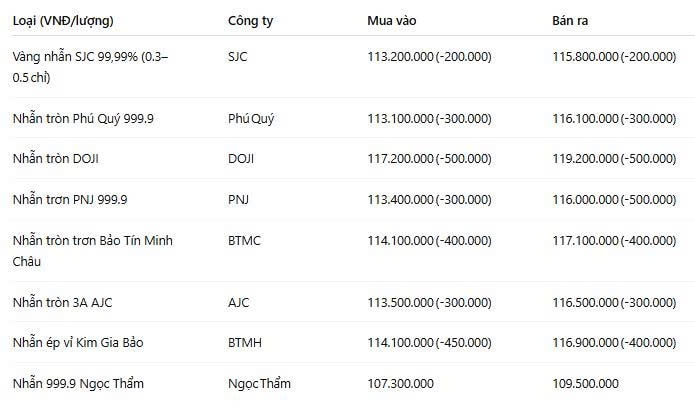Click the 'Nhẫn trơn PNJ 999.9' product name
695x408 pixels.
pyautogui.click(x=70, y=200)
